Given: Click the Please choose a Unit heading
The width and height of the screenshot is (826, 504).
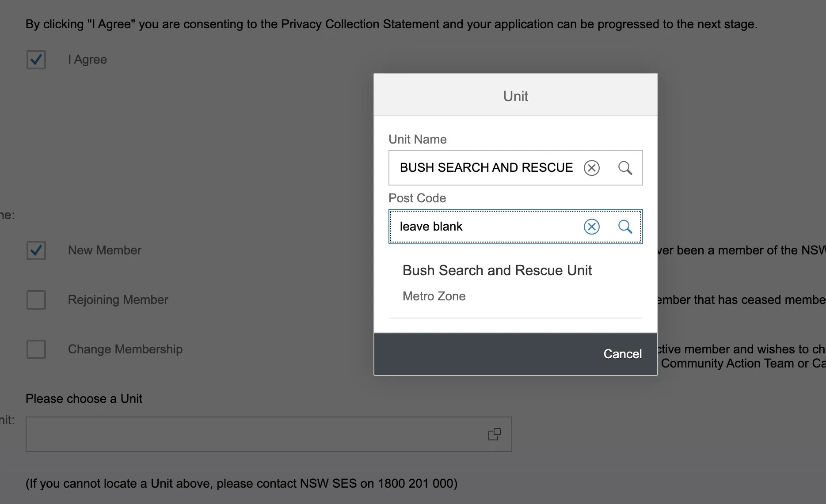Looking at the screenshot, I should [x=84, y=399].
